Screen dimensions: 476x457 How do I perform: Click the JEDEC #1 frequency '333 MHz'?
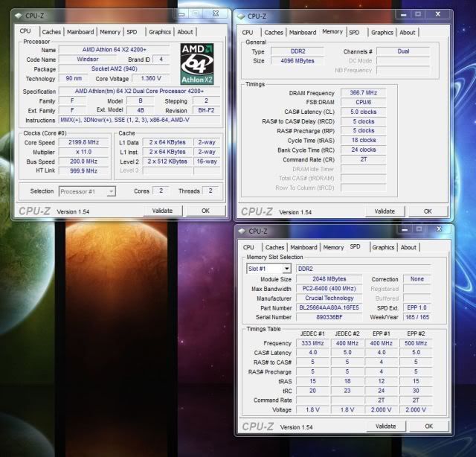click(x=312, y=343)
